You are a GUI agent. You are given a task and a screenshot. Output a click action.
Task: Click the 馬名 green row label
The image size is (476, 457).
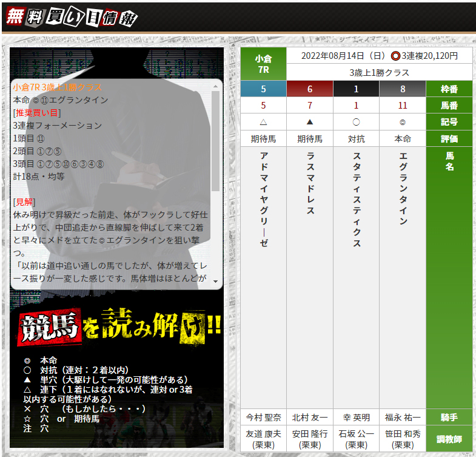tap(449, 161)
